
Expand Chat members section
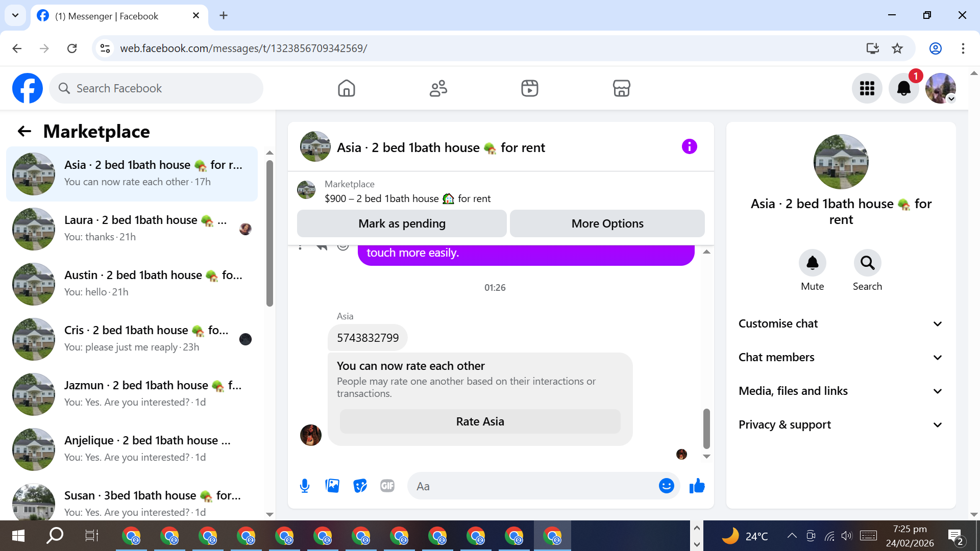pyautogui.click(x=841, y=357)
